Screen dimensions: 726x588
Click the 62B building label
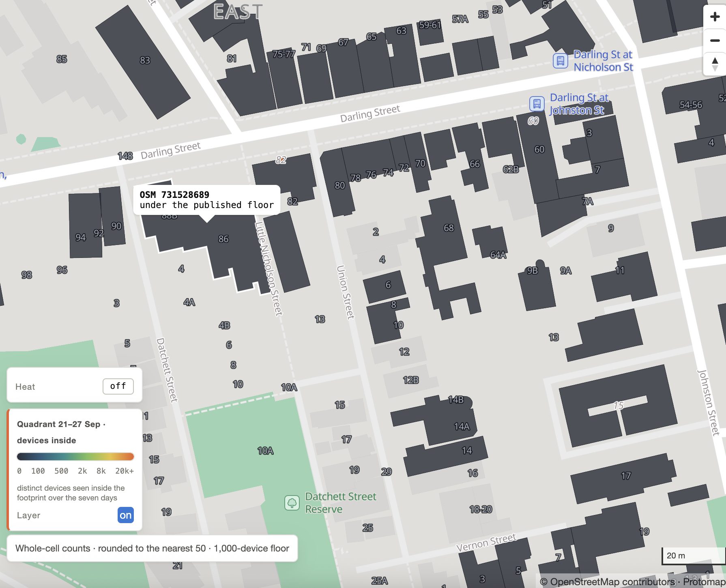pyautogui.click(x=511, y=169)
